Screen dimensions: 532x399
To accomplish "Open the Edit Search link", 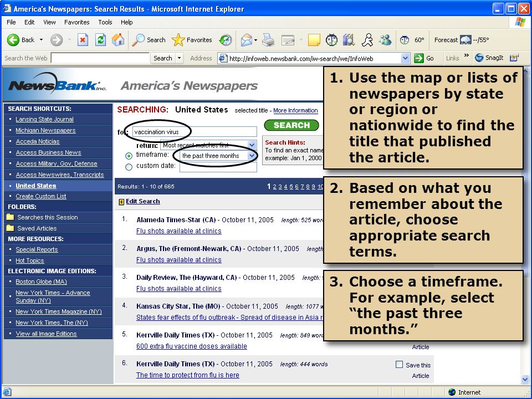I will coord(143,201).
